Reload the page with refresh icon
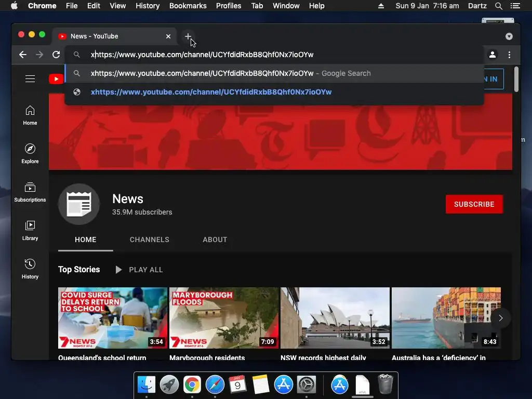The image size is (532, 399). (x=56, y=55)
